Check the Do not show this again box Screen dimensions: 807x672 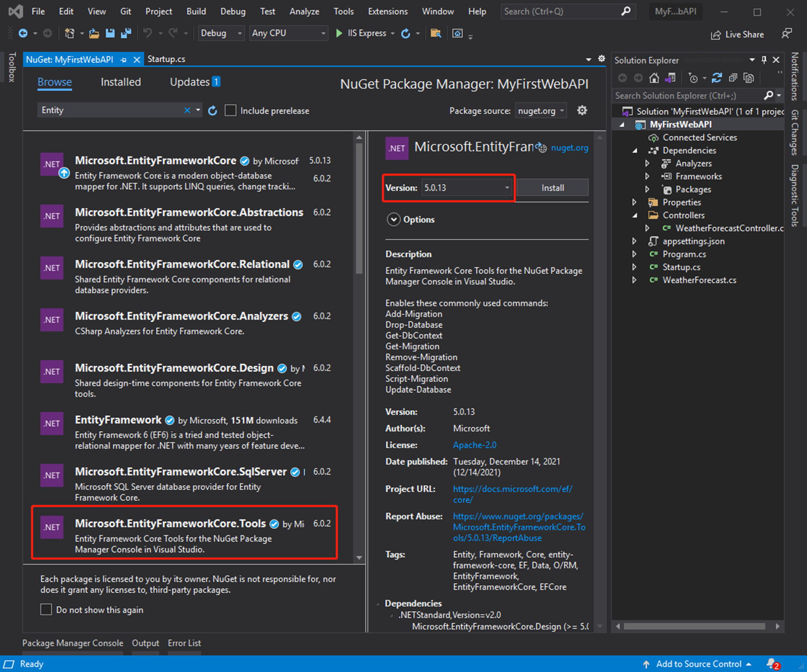46,610
